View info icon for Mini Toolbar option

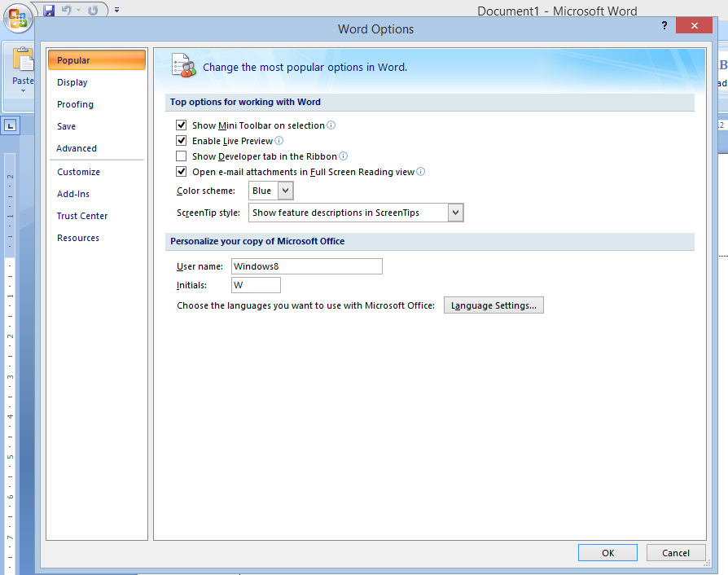[331, 125]
